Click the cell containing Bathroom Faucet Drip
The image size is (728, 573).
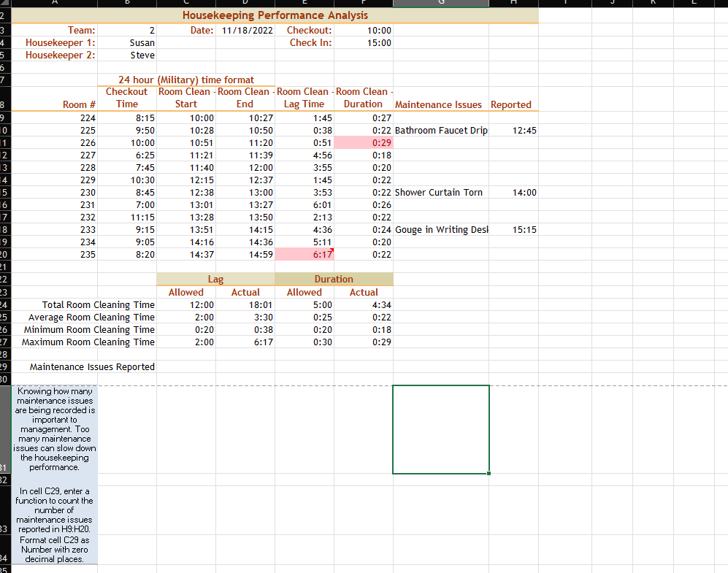(x=438, y=129)
